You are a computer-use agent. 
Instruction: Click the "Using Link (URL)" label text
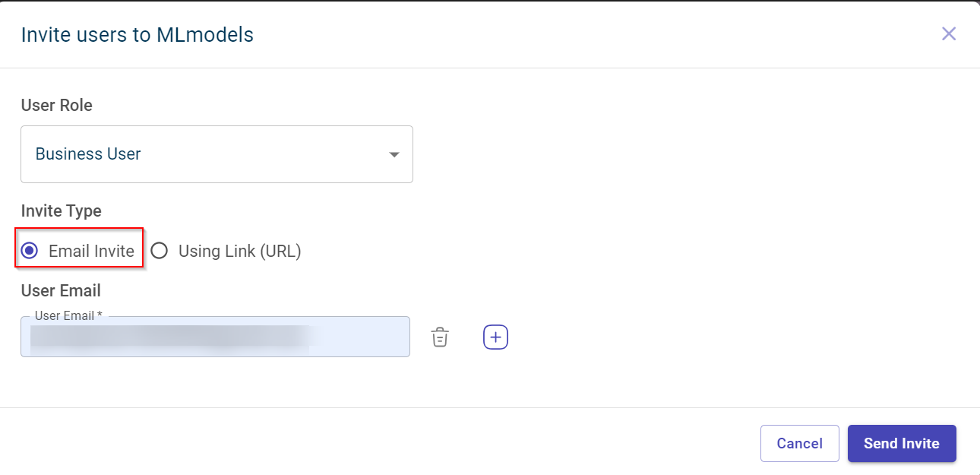(x=239, y=251)
